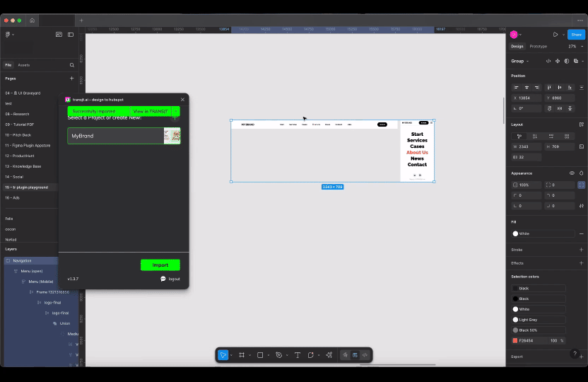Toggle Dev Mode in bottom toolbar
Image resolution: width=588 pixels, height=382 pixels.
365,355
